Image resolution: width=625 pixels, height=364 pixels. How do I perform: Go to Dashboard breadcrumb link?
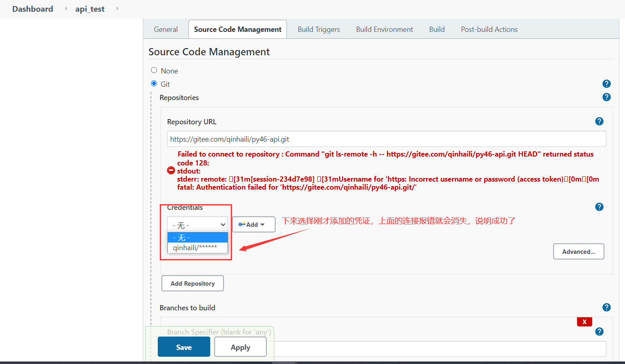(x=33, y=9)
